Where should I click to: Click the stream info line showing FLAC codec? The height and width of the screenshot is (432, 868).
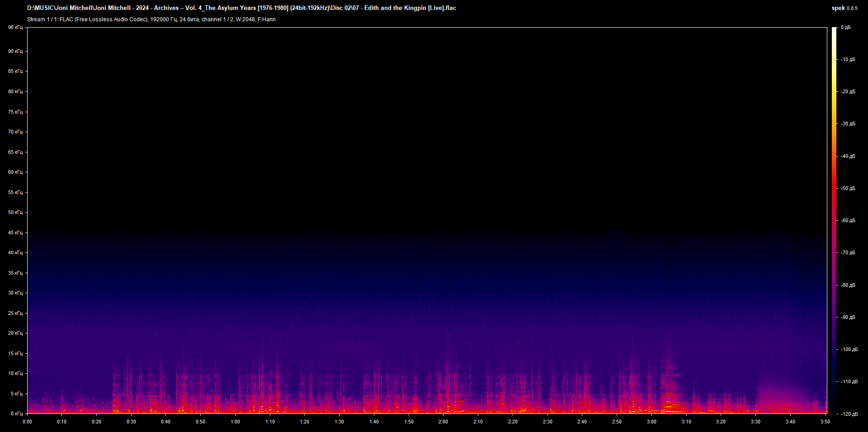click(151, 19)
